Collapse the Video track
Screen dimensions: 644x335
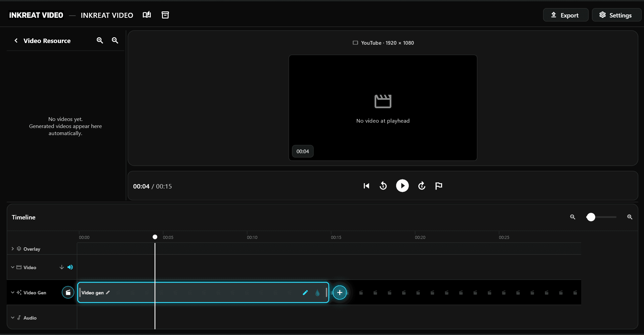[x=12, y=267]
